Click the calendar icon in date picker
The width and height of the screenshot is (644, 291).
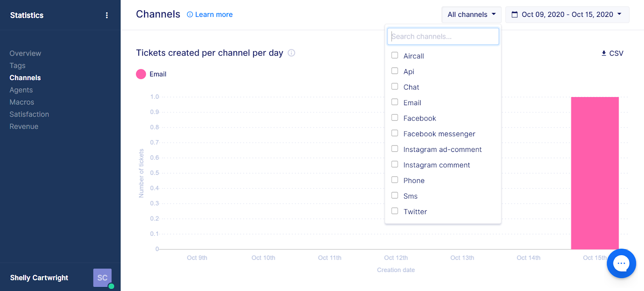click(x=514, y=15)
